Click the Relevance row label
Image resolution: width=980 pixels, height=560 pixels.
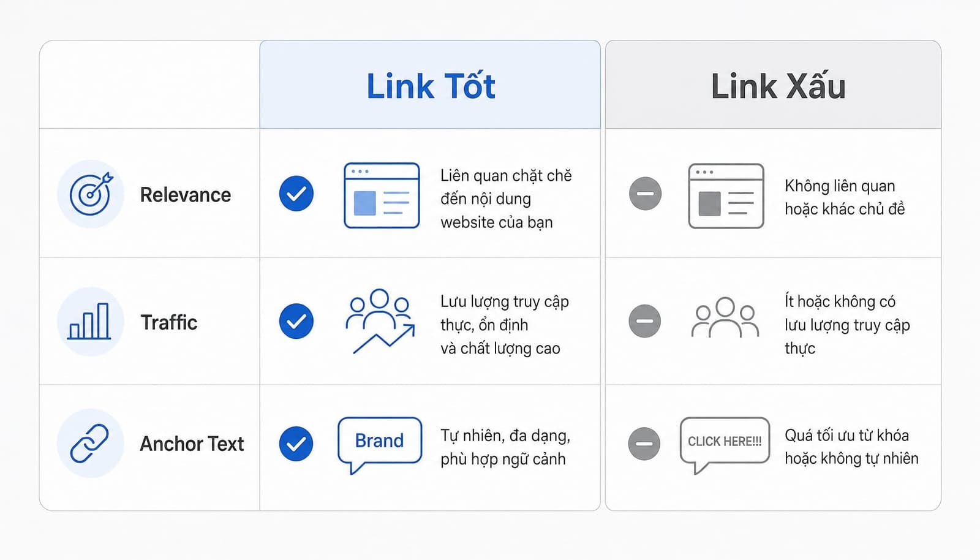(x=186, y=195)
